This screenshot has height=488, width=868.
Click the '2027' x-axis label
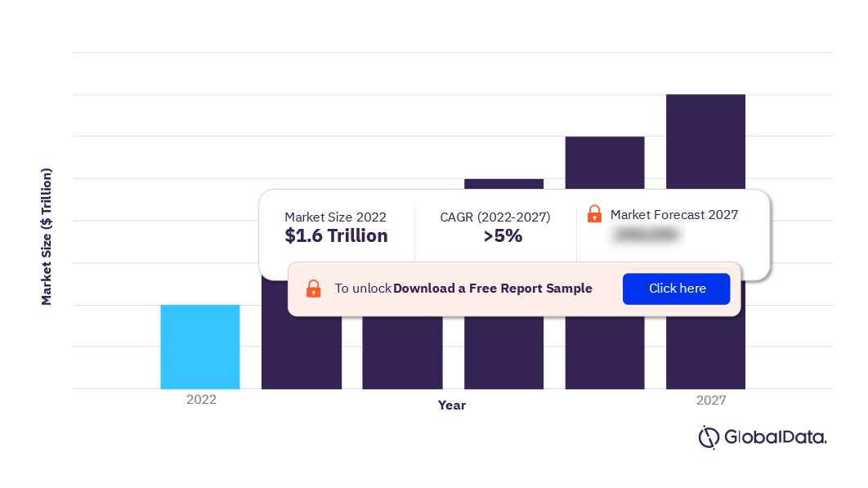click(x=711, y=400)
